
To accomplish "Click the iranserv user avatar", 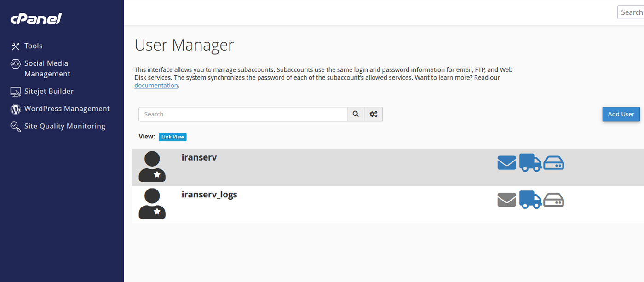I will pos(152,167).
